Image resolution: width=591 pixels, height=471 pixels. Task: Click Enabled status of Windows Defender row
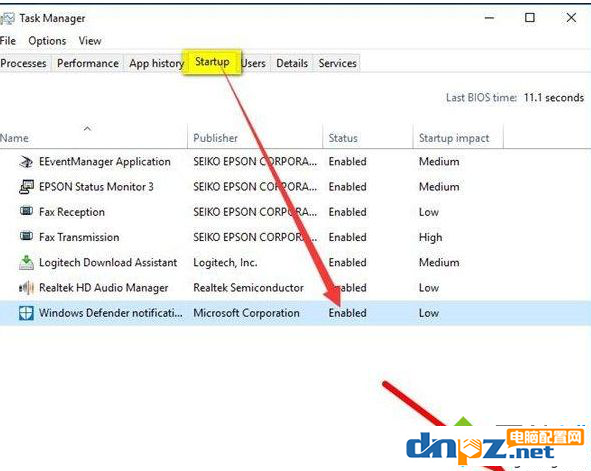(x=348, y=313)
